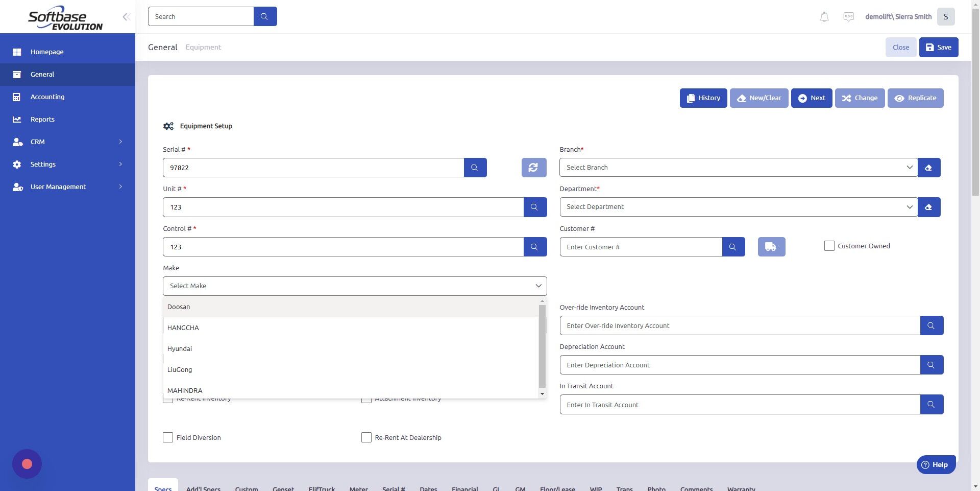This screenshot has width=980, height=491.
Task: Click the Save button
Action: click(x=938, y=47)
